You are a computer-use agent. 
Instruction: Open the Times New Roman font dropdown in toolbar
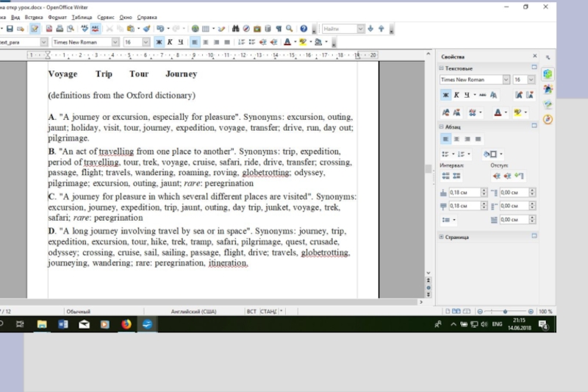(115, 42)
